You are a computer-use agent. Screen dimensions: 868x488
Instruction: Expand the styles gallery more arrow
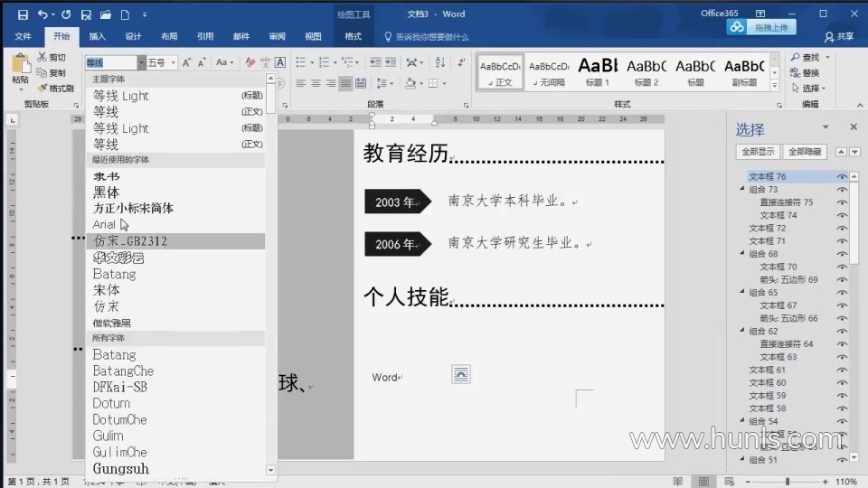pos(775,87)
